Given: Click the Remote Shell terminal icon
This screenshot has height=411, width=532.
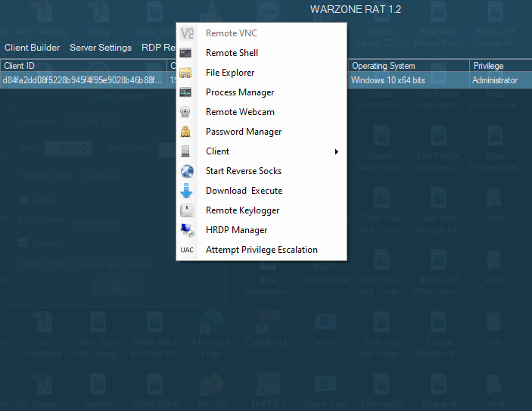Looking at the screenshot, I should click(185, 53).
